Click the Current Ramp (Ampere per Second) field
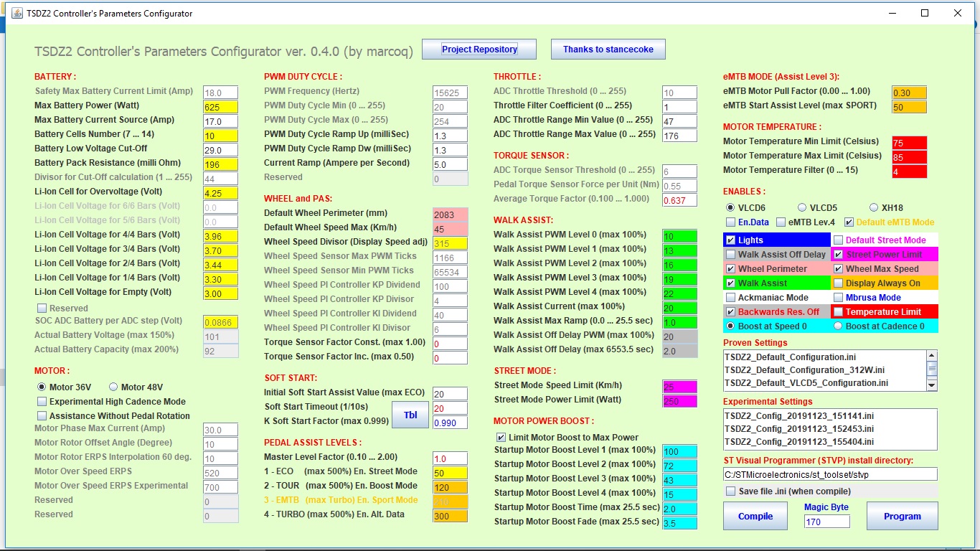This screenshot has height=551, width=980. tap(451, 164)
